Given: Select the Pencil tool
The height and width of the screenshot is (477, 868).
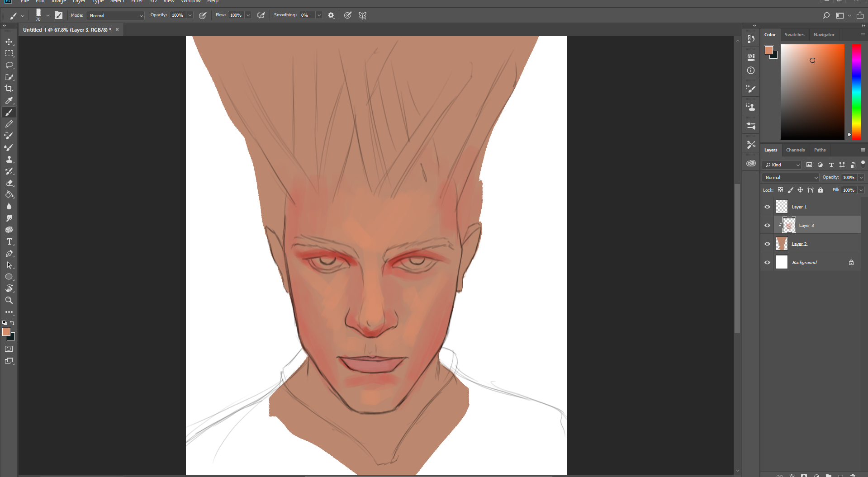Looking at the screenshot, I should [9, 124].
